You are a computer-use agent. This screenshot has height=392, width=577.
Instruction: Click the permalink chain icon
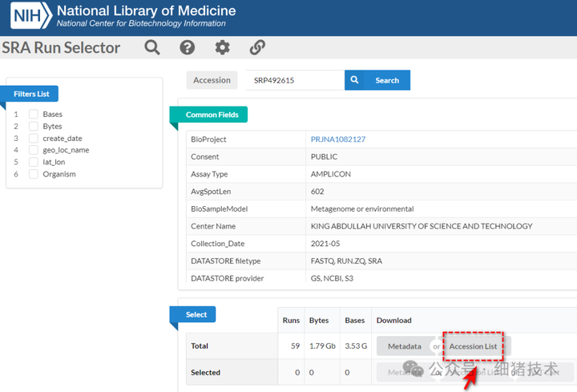pyautogui.click(x=257, y=47)
